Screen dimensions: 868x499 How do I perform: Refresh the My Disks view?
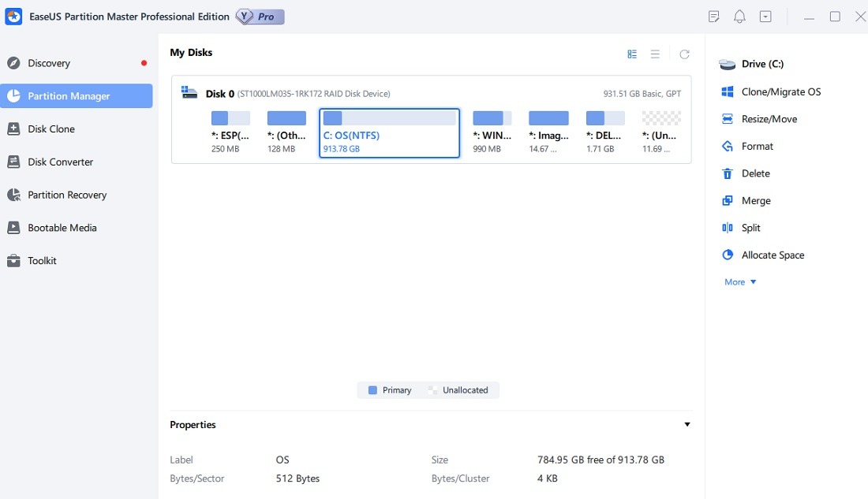[683, 53]
